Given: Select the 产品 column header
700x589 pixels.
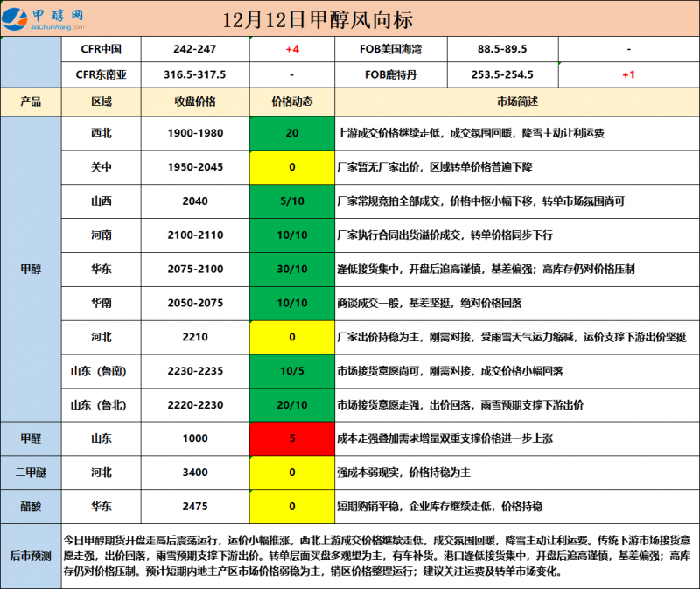Looking at the screenshot, I should (x=31, y=102).
